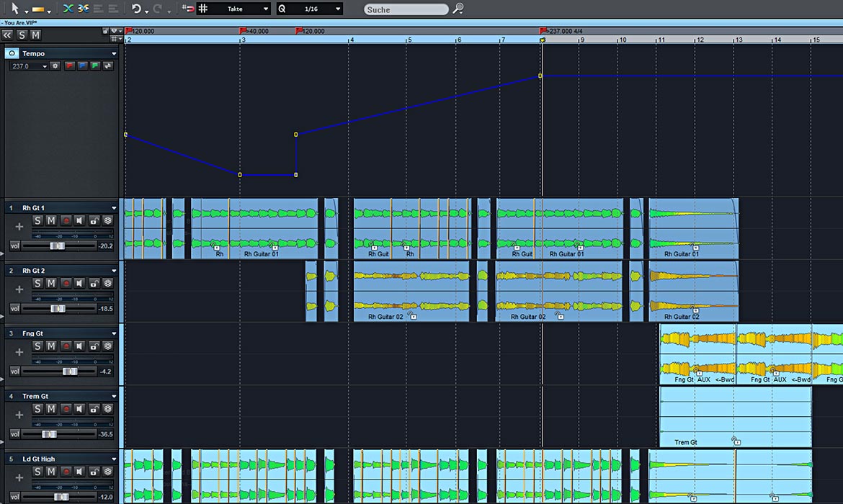Click the global Solo S button
Viewport: 843px width, 504px height.
pyautogui.click(x=22, y=35)
